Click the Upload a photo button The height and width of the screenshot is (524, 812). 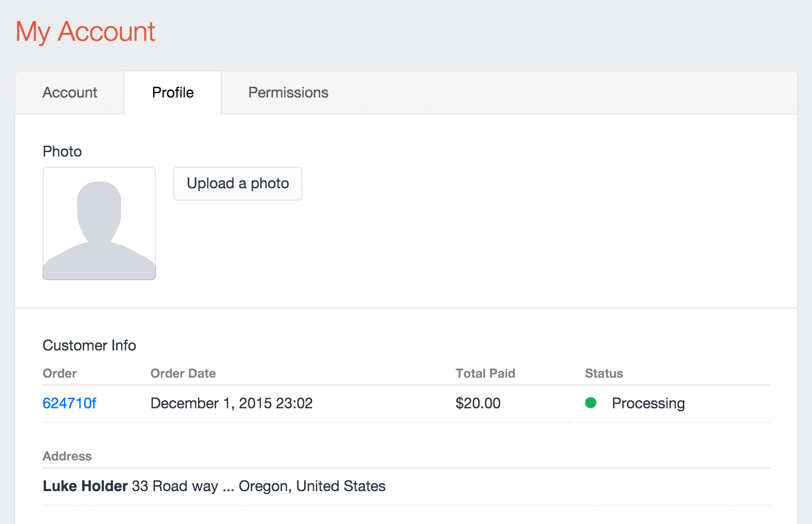point(237,184)
